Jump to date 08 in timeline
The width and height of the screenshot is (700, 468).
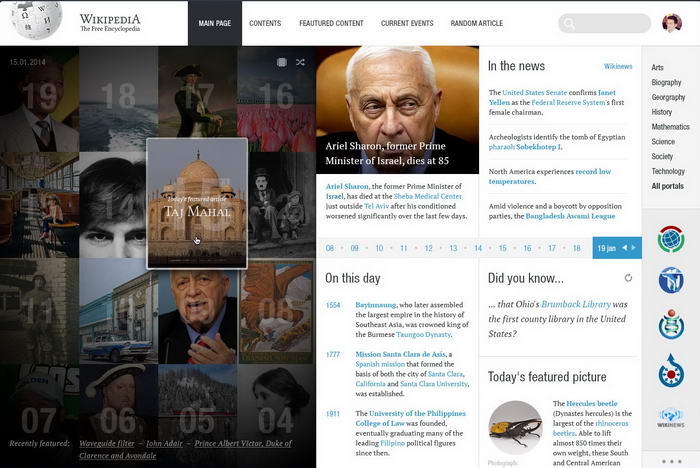point(330,248)
